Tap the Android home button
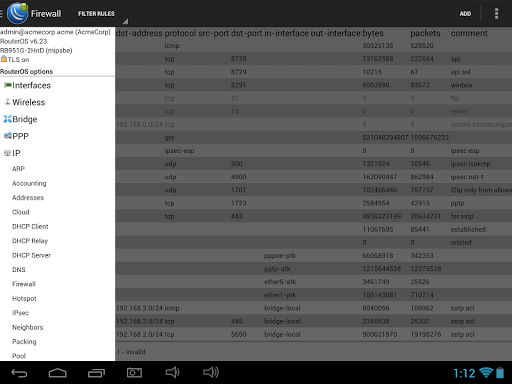 pos(58,373)
